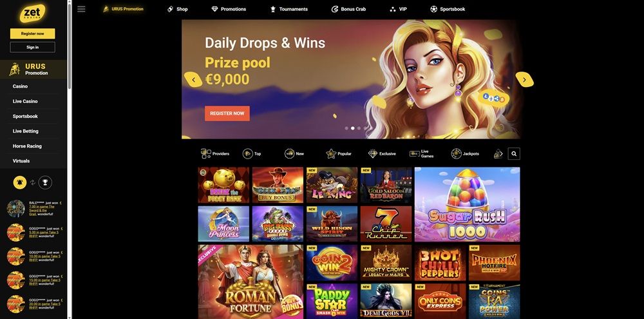This screenshot has height=319, width=644.
Task: Select the first carousel dot indicator
Action: point(346,128)
